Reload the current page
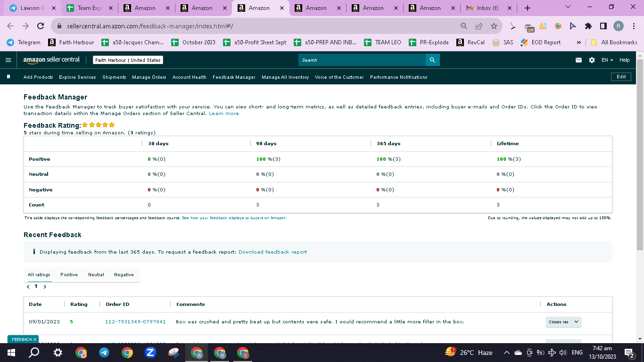The image size is (644, 362). [x=41, y=26]
